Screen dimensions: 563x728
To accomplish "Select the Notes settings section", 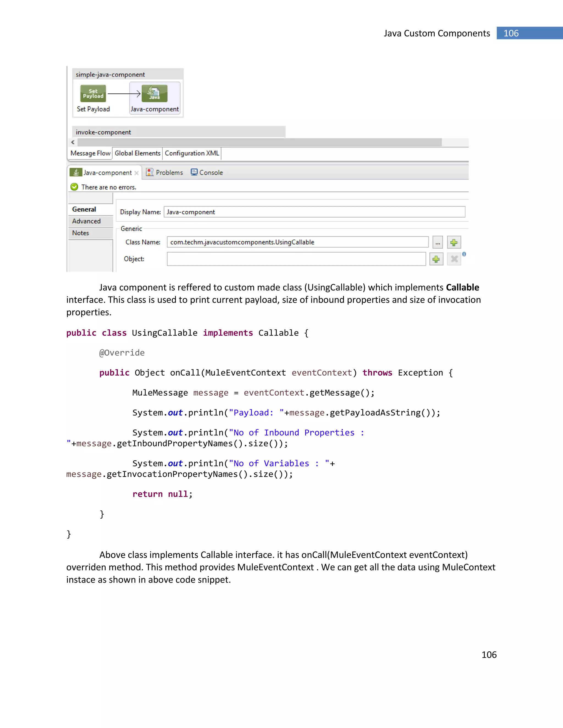I will [x=91, y=233].
